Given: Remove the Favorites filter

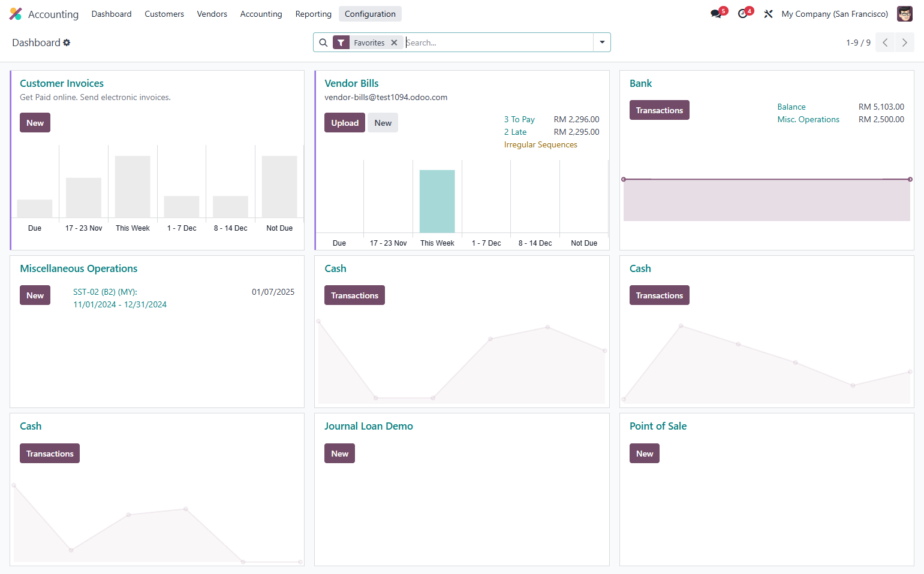Looking at the screenshot, I should pyautogui.click(x=394, y=43).
